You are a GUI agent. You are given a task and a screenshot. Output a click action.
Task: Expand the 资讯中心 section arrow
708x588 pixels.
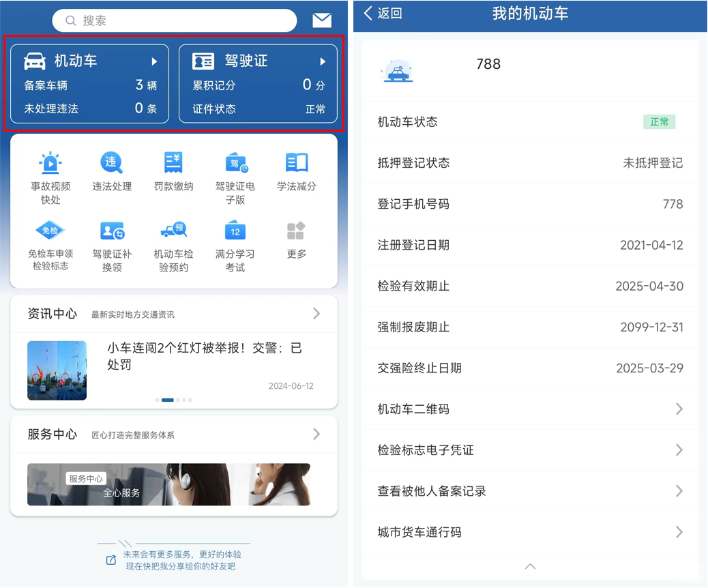pyautogui.click(x=316, y=314)
